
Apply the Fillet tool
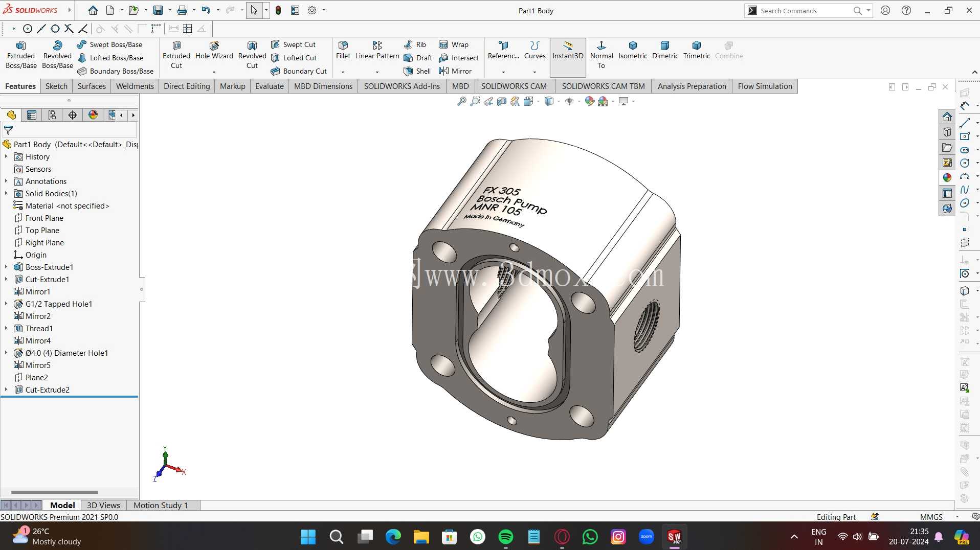tap(343, 51)
